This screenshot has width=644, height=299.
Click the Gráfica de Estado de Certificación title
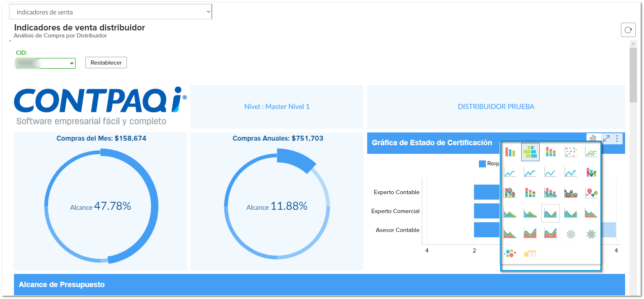[x=432, y=143]
